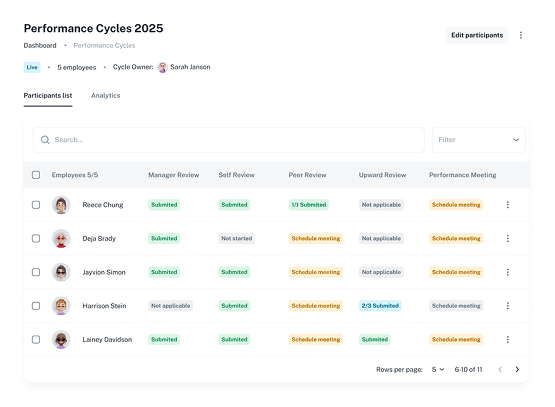
Task: Open row actions menu for Harrison Stein
Action: click(508, 305)
